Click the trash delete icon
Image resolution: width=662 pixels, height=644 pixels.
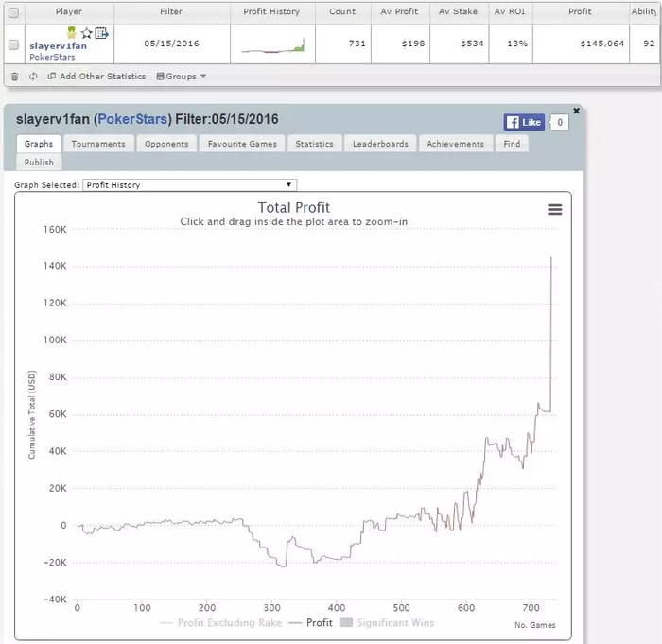[x=15, y=77]
